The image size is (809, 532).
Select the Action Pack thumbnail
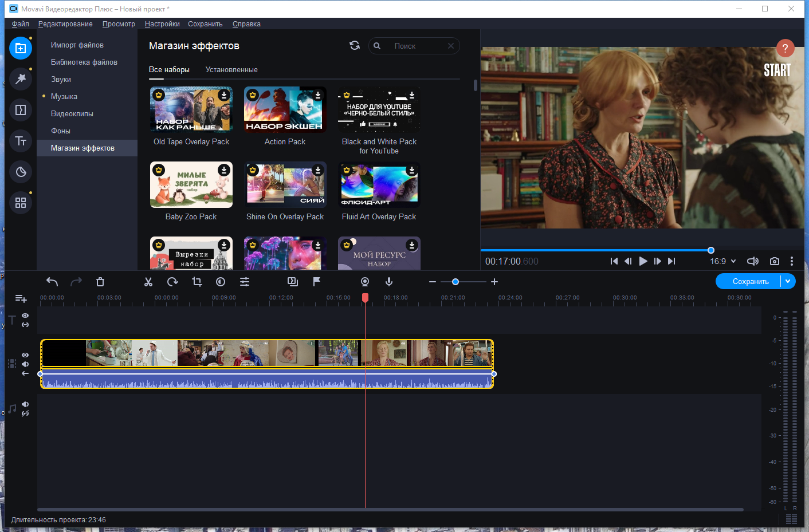tap(285, 109)
